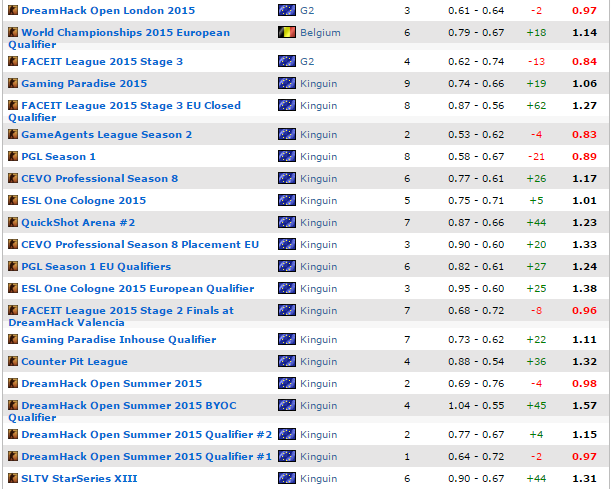
Task: Select G2 team in DreamHack Open London row
Action: 307,11
